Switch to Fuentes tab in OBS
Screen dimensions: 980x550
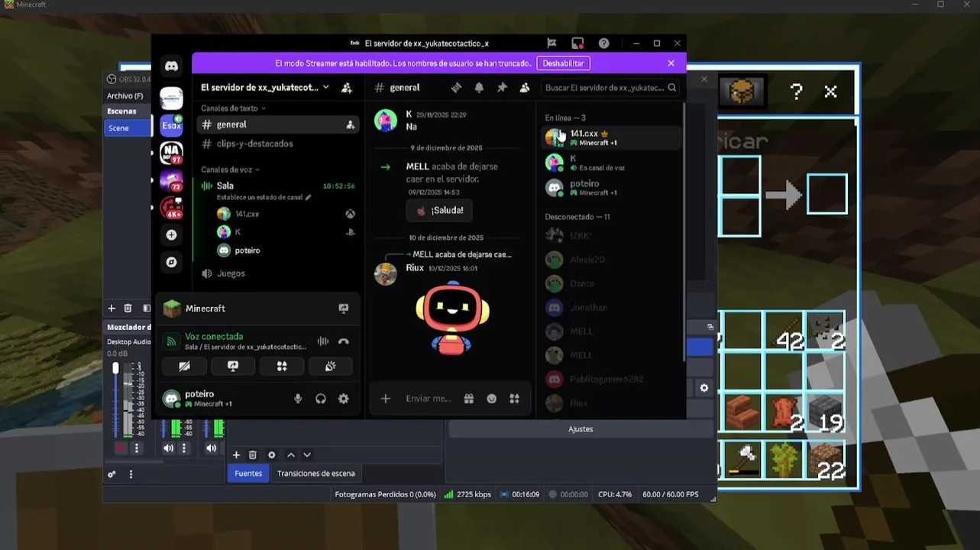[248, 474]
